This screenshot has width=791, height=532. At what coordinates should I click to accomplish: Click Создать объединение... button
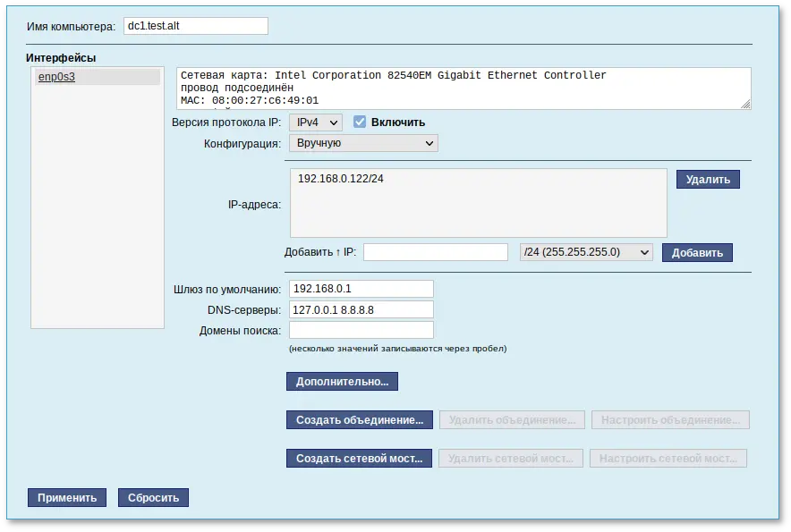click(x=360, y=420)
